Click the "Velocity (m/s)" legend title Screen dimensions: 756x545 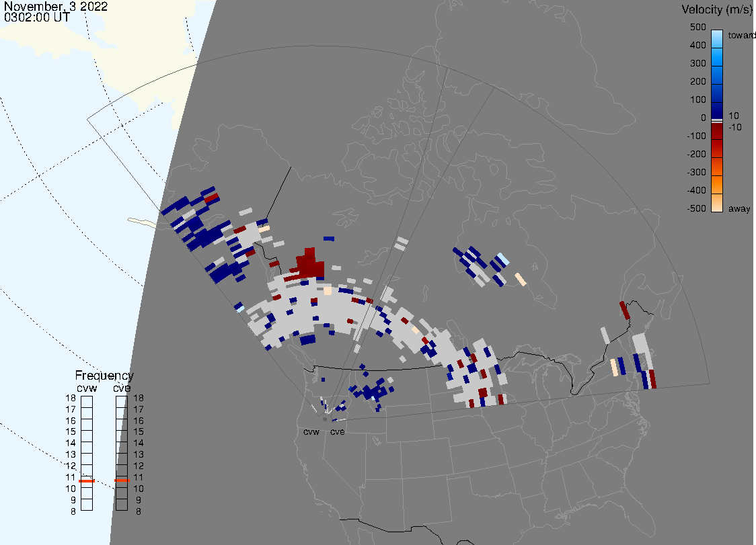[x=716, y=9]
